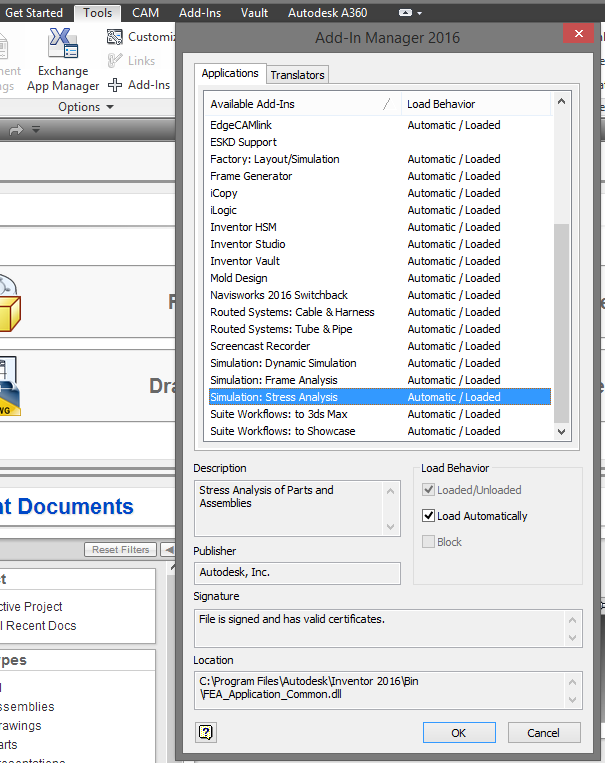This screenshot has height=763, width=605.
Task: Select the Inventor Studio add-in
Action: pyautogui.click(x=380, y=244)
